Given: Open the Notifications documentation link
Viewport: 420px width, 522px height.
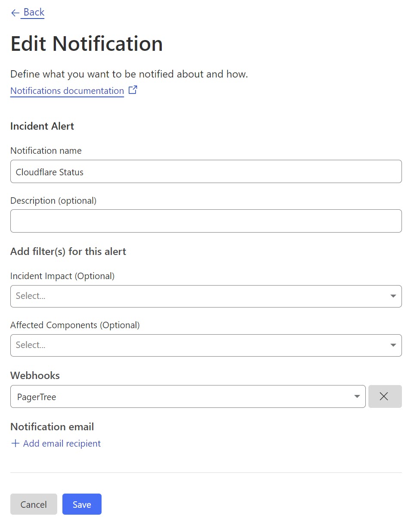Looking at the screenshot, I should [x=67, y=91].
